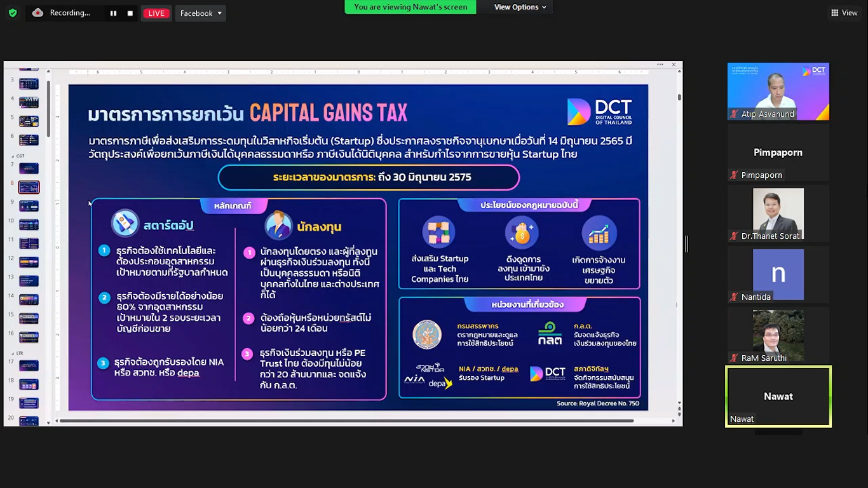Image resolution: width=868 pixels, height=488 pixels.
Task: Click the investor person icon on slide
Action: 278,225
